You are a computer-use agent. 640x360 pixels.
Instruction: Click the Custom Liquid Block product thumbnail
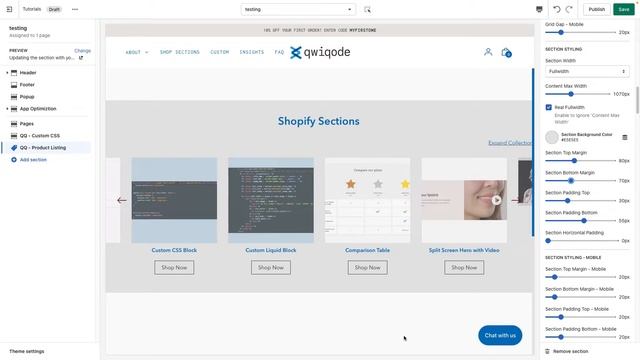coord(271,200)
